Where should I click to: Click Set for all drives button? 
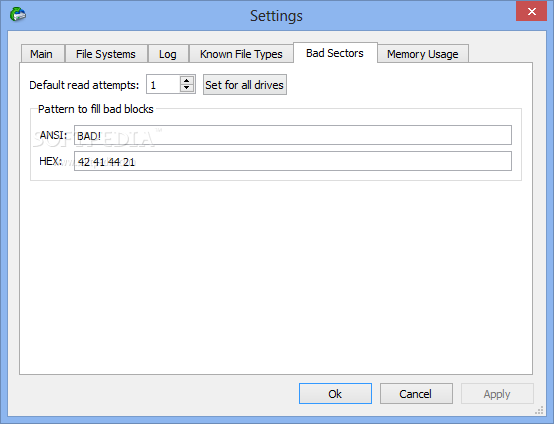[x=244, y=84]
